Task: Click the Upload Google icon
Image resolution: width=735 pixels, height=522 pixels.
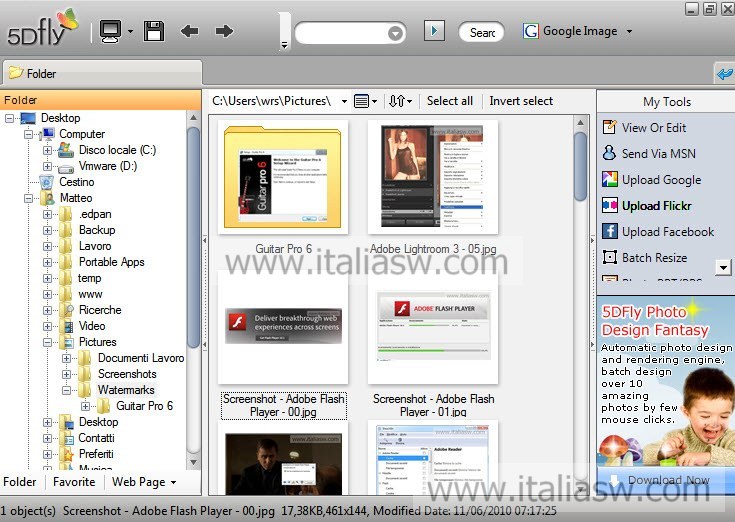Action: 609,179
